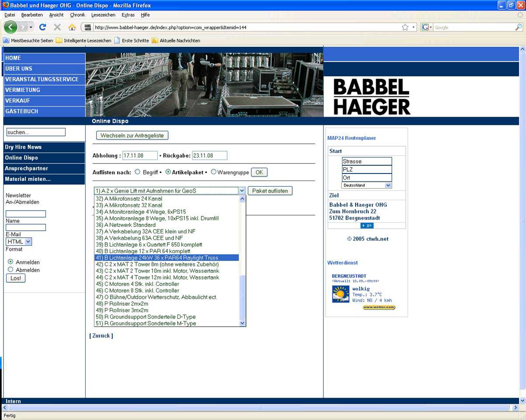Click the PLZ input field
526x420 pixels.
point(367,170)
